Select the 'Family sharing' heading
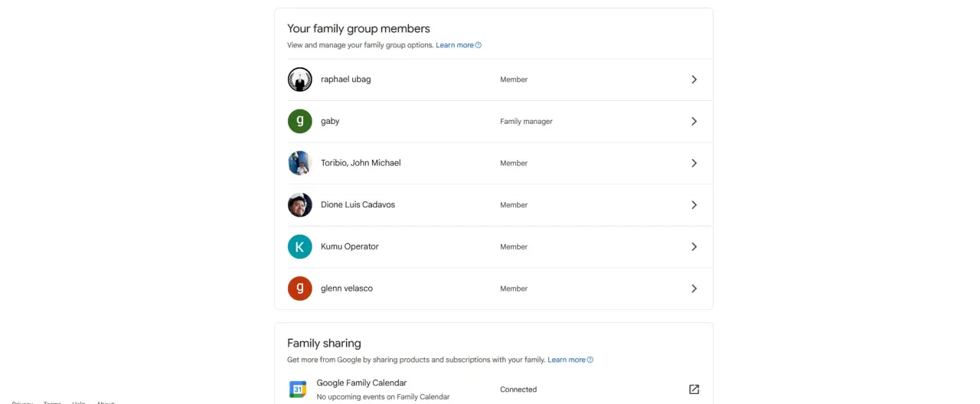 pyautogui.click(x=324, y=344)
